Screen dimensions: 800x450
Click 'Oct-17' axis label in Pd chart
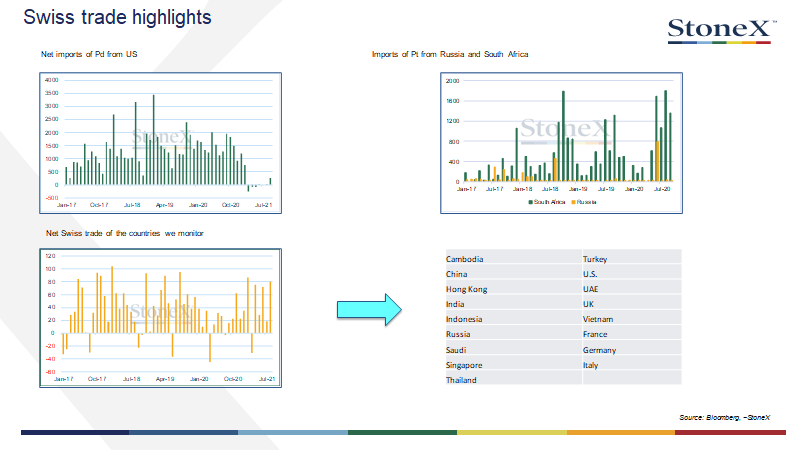[99, 205]
